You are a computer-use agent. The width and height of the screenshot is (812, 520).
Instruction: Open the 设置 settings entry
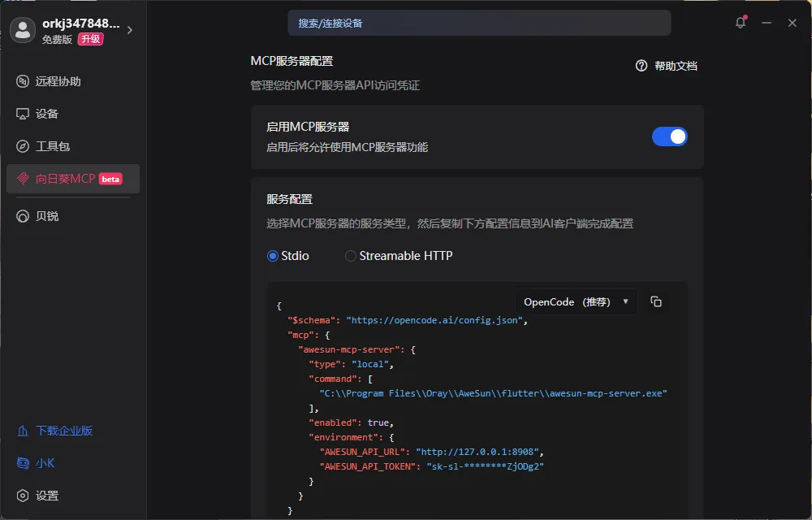pos(46,496)
